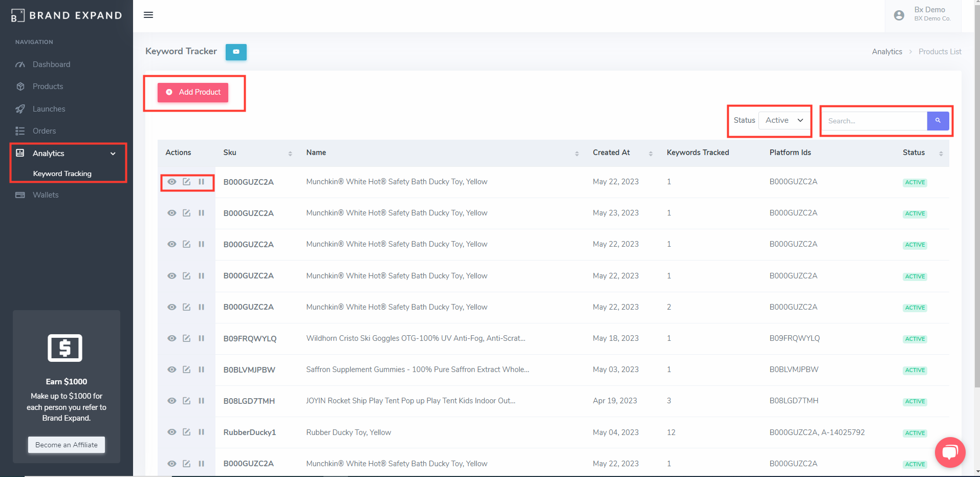View details of the Saffron Supplement Gummies row
Screen dimensions: 980x477
(172, 370)
